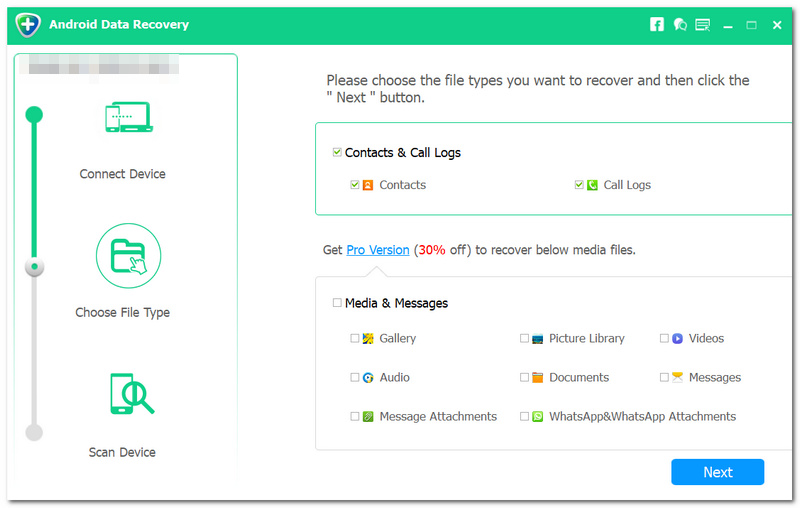Viewport: 800px width, 508px height.
Task: Click the Contacts & Call Logs heading text
Action: point(403,153)
